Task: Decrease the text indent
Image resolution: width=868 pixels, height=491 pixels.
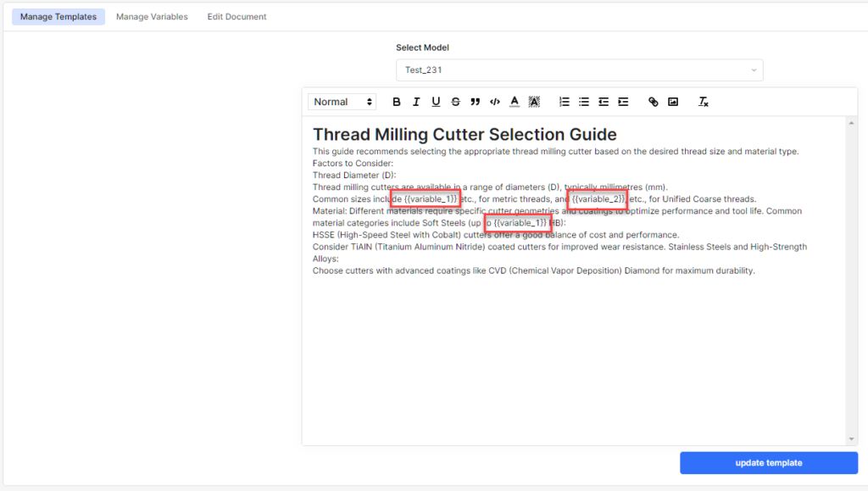Action: click(x=603, y=101)
